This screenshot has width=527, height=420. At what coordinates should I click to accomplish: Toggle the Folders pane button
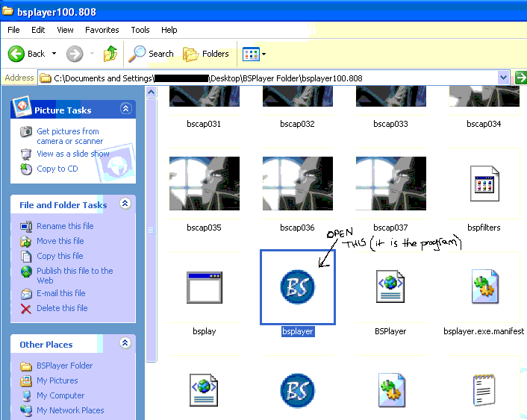click(x=206, y=54)
